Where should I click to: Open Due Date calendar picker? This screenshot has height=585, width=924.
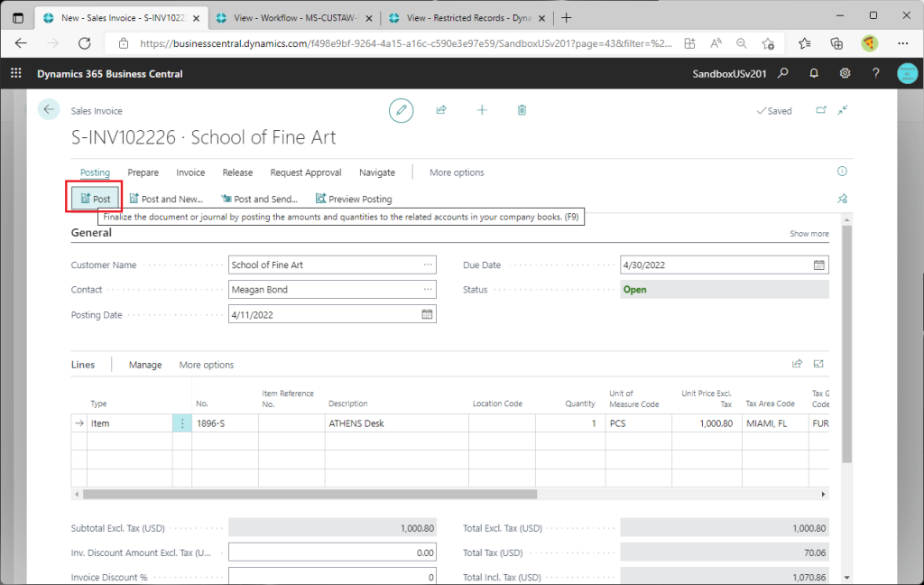click(x=819, y=265)
